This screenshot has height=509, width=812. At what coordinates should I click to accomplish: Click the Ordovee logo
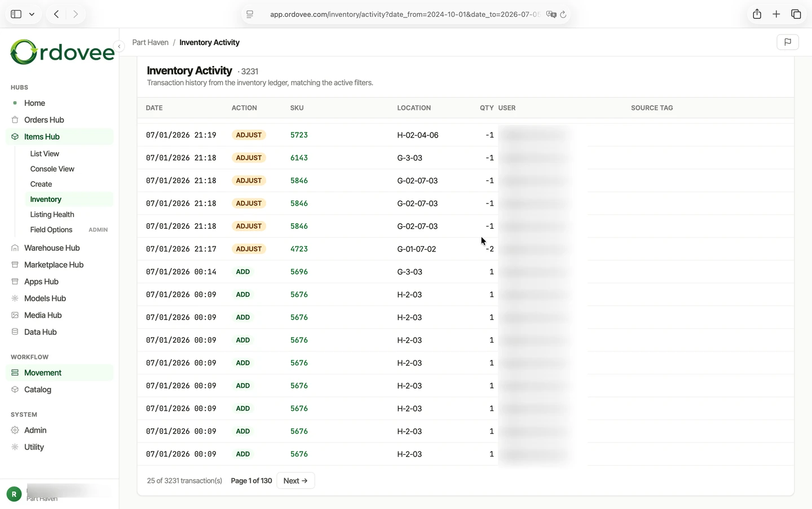[62, 52]
